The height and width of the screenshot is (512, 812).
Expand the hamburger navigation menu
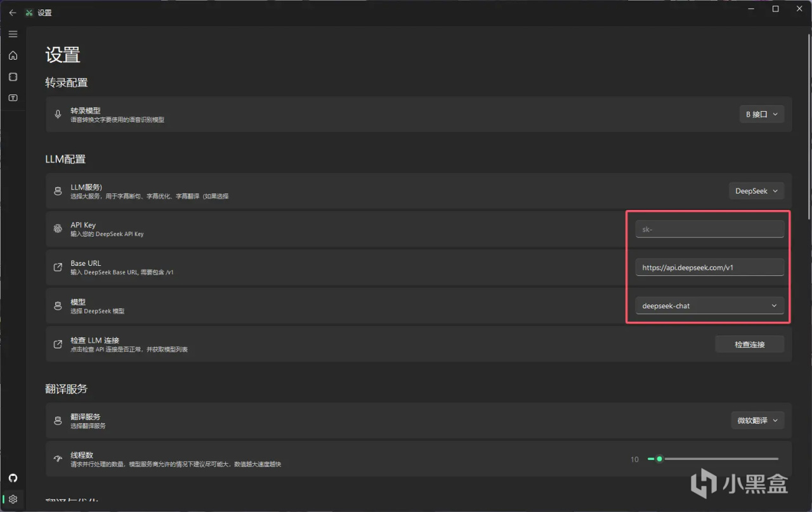(x=13, y=34)
